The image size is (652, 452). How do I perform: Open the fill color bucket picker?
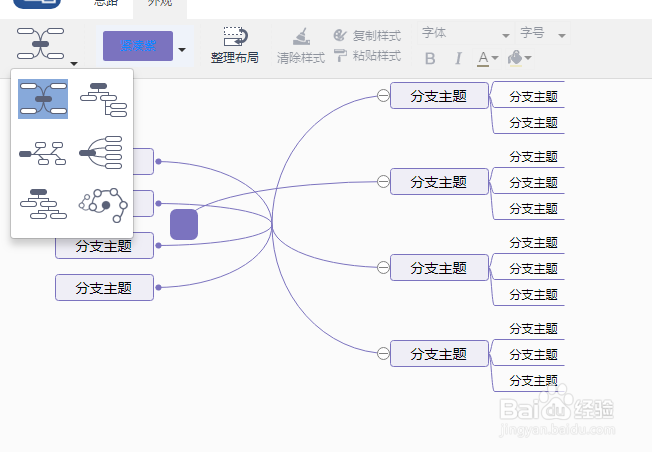[x=520, y=59]
